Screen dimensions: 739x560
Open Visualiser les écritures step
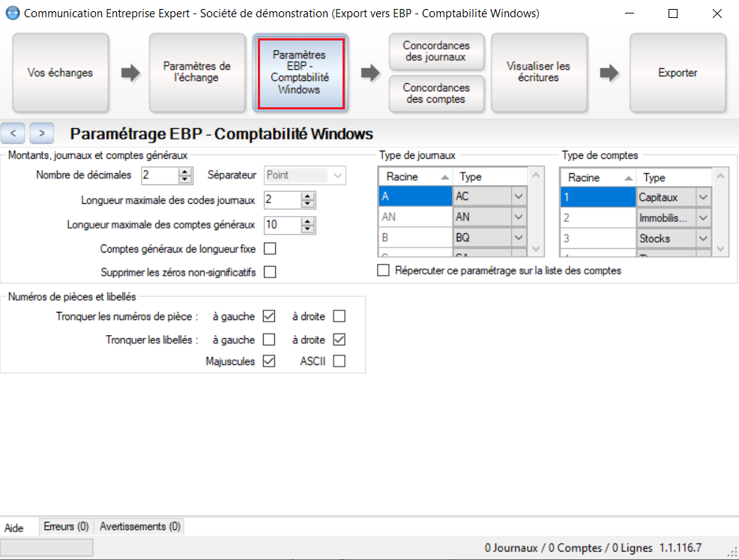(x=539, y=73)
